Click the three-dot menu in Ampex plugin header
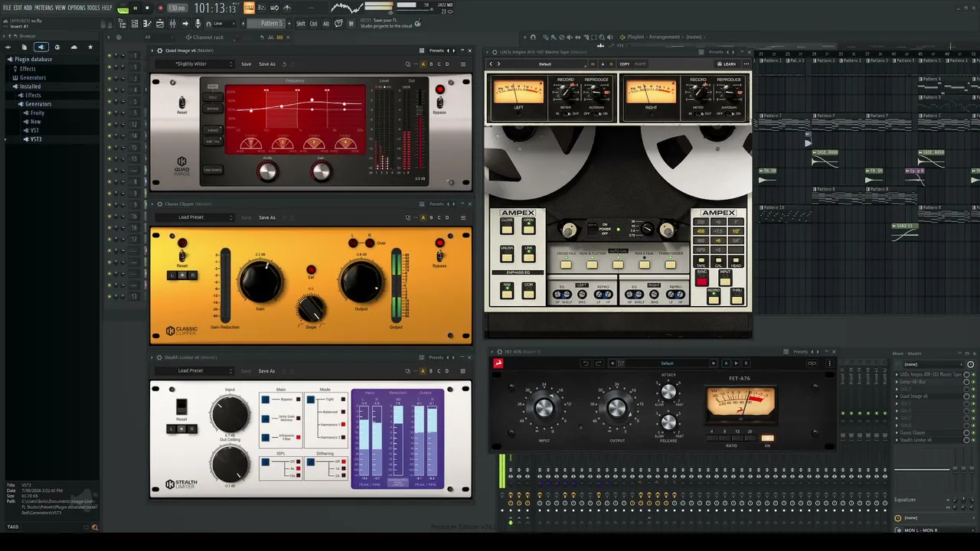Screen dimensions: 980x551 coord(746,64)
